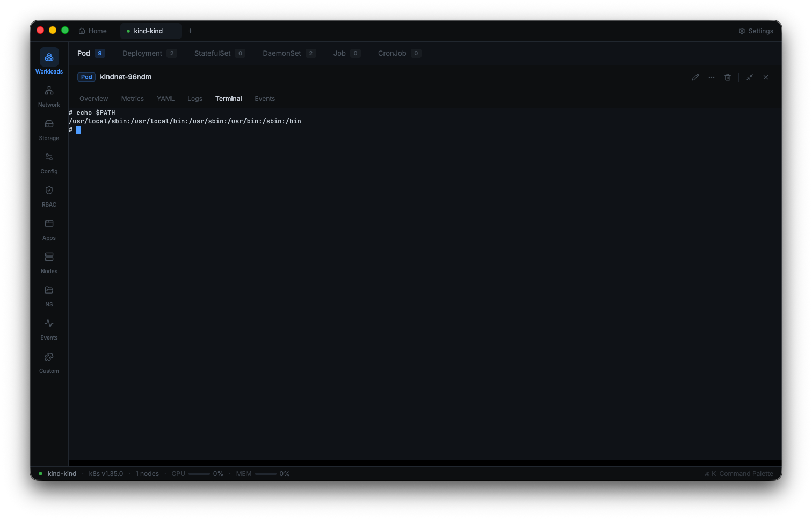The height and width of the screenshot is (520, 812).
Task: Select the Config sidebar icon
Action: (49, 163)
